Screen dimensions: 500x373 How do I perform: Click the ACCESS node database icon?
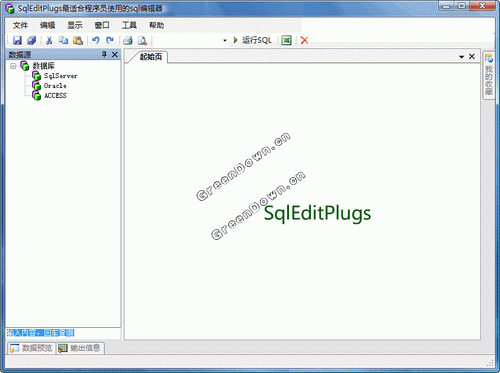[x=36, y=95]
